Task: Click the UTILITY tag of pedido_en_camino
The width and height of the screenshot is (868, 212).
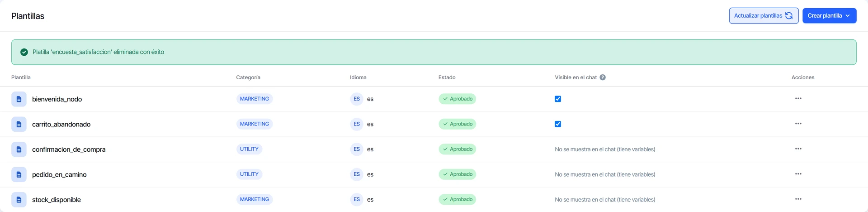Action: click(249, 174)
